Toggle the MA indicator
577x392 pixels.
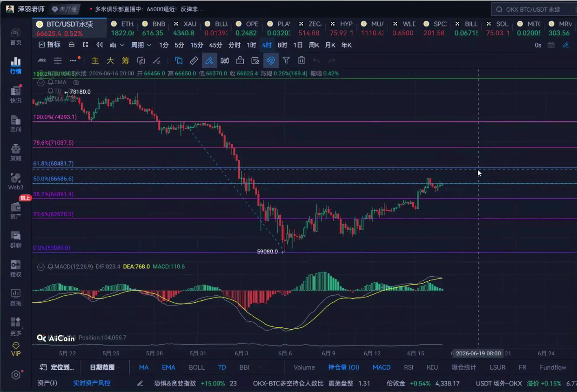(x=144, y=367)
